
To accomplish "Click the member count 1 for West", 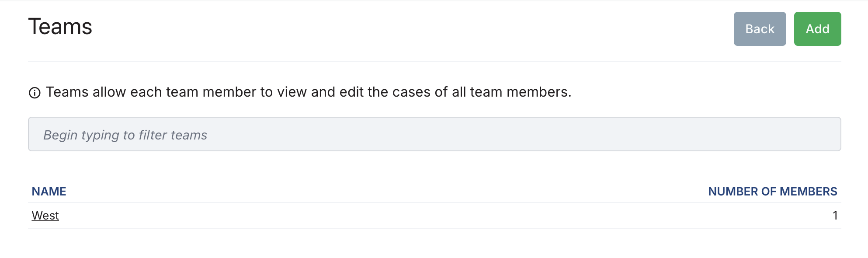I will coord(835,216).
